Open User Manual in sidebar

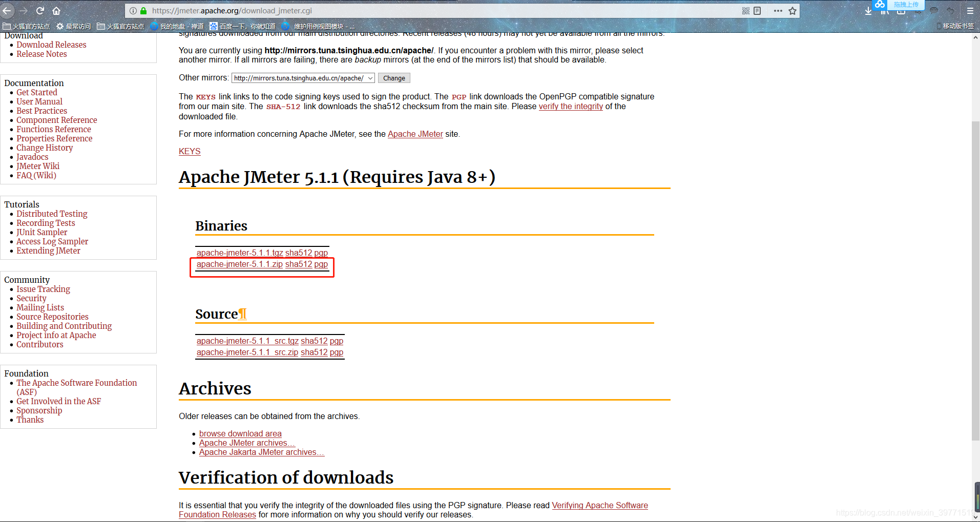[39, 102]
